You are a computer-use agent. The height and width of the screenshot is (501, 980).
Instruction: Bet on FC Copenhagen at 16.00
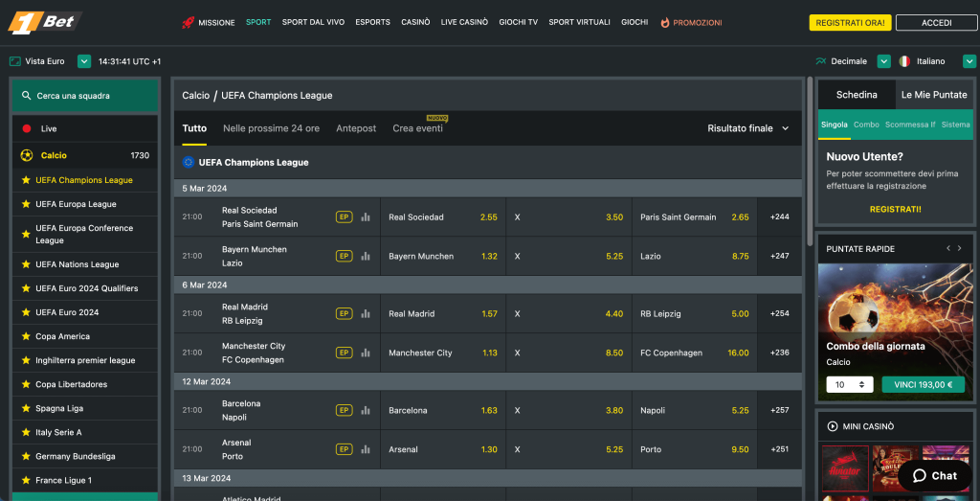[x=695, y=353]
